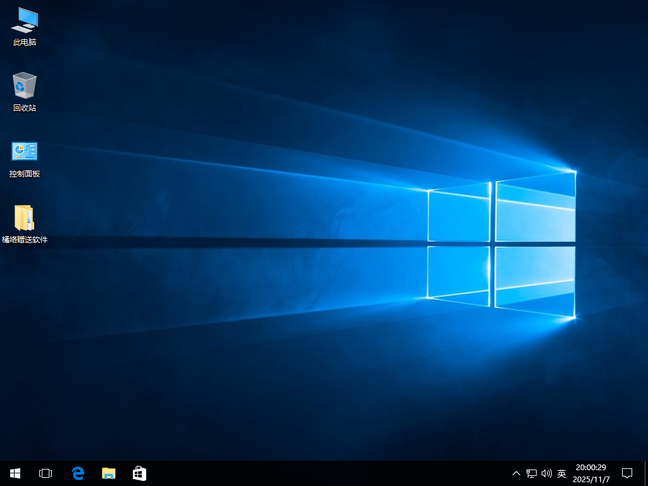This screenshot has height=486, width=648.
Task: Open the Windows Start menu
Action: (x=15, y=473)
